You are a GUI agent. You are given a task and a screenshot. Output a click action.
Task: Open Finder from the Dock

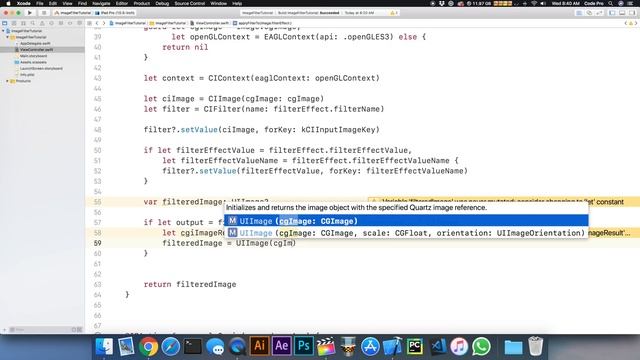pyautogui.click(x=104, y=347)
